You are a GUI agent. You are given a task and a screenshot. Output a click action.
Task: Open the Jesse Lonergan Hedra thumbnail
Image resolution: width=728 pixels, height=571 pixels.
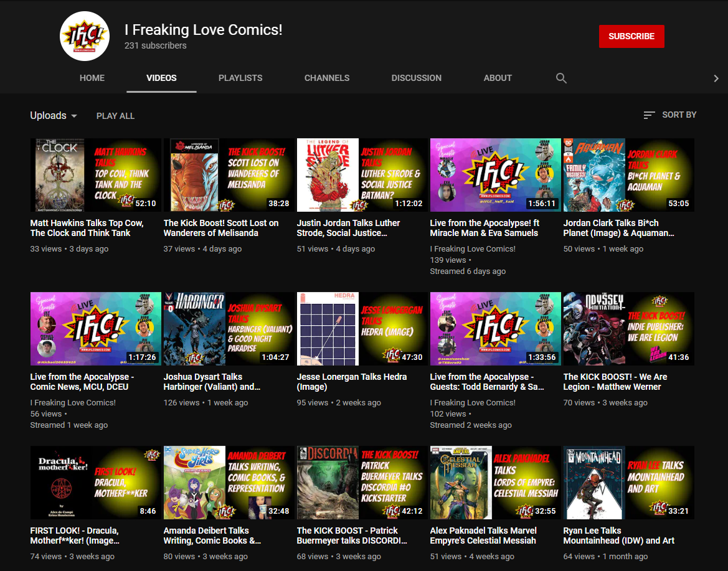tap(362, 329)
